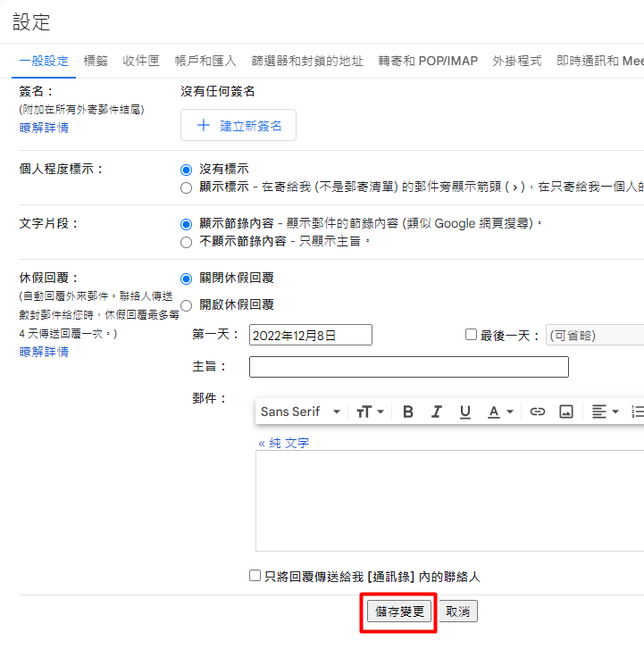Apply italic formatting in the toolbar
Viewport: 644px width, 649px height.
tap(437, 412)
